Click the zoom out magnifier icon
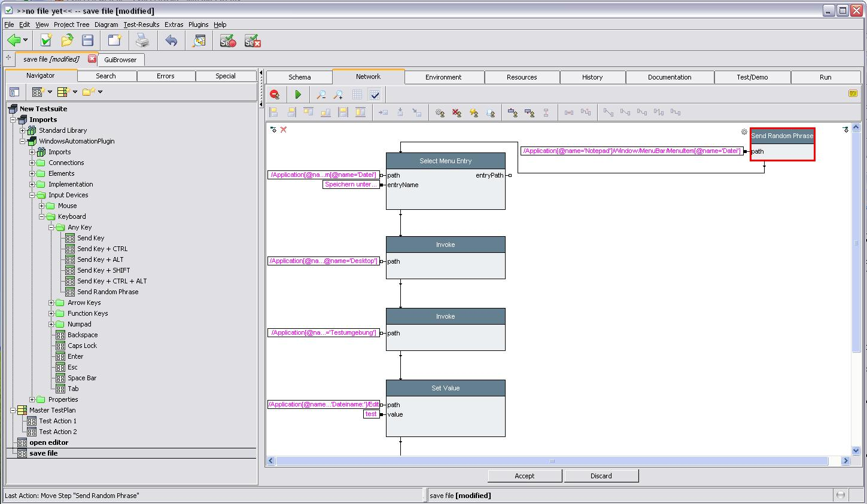This screenshot has height=504, width=867. [321, 94]
